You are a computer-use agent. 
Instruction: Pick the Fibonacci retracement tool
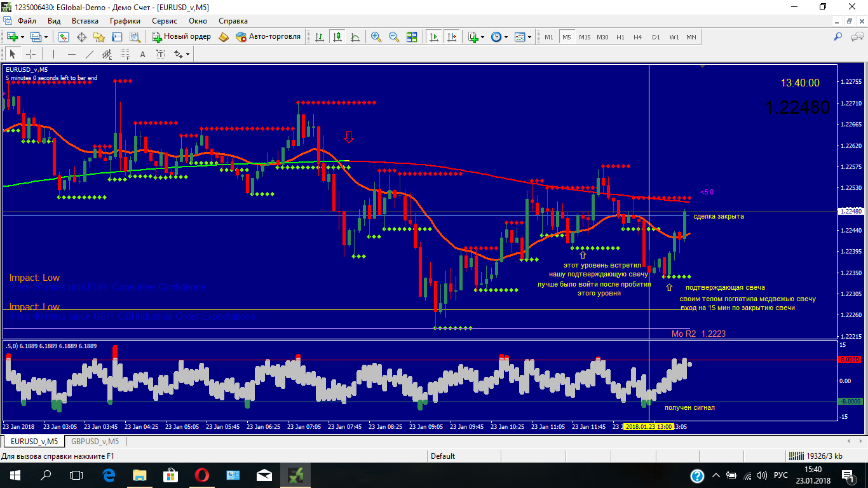click(125, 54)
